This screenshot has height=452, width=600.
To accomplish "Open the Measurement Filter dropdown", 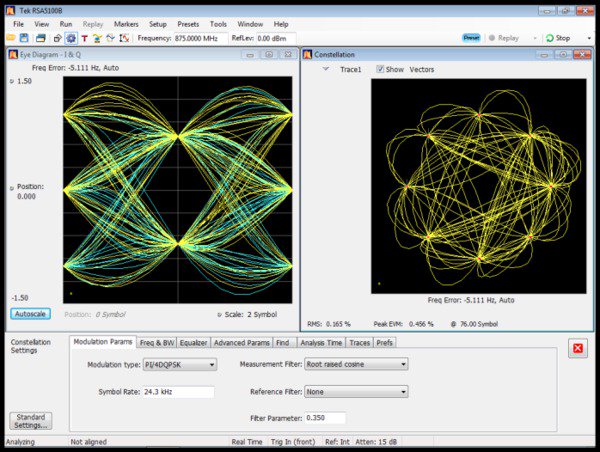I will click(356, 365).
